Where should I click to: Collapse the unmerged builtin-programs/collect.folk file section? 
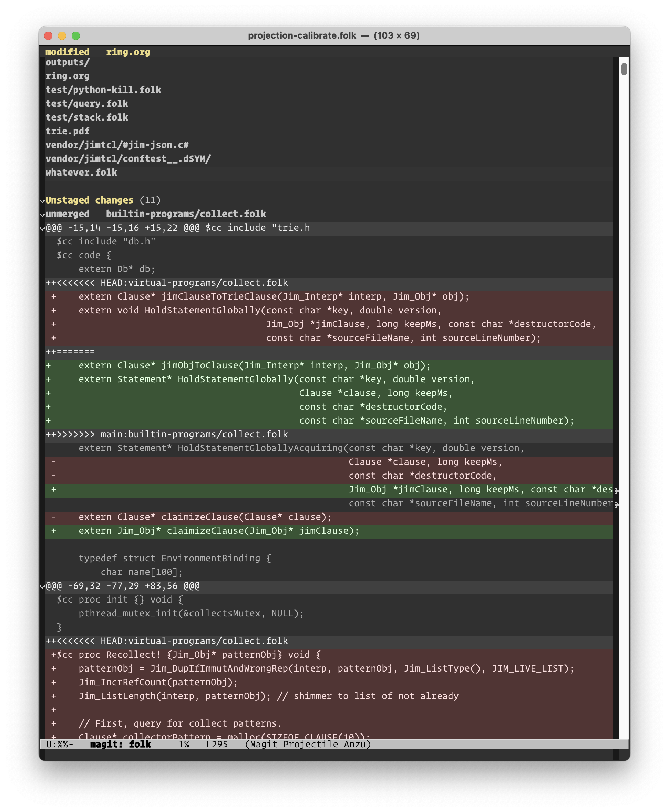[42, 215]
